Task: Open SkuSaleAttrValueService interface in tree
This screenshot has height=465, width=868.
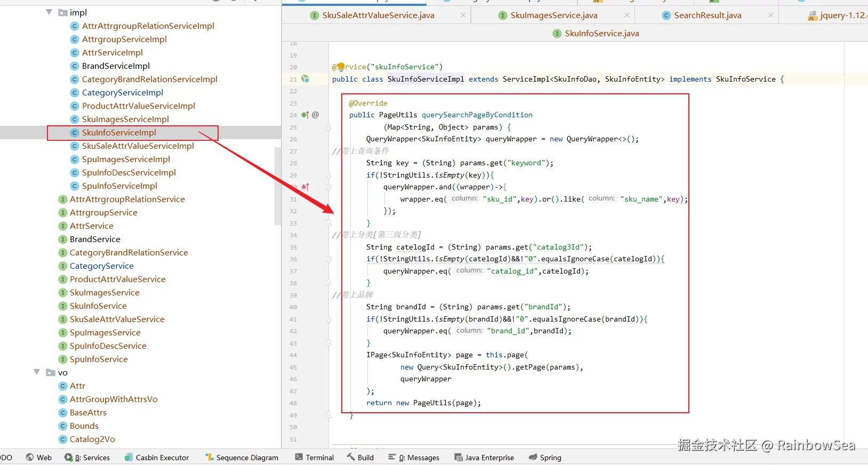Action: tap(117, 319)
